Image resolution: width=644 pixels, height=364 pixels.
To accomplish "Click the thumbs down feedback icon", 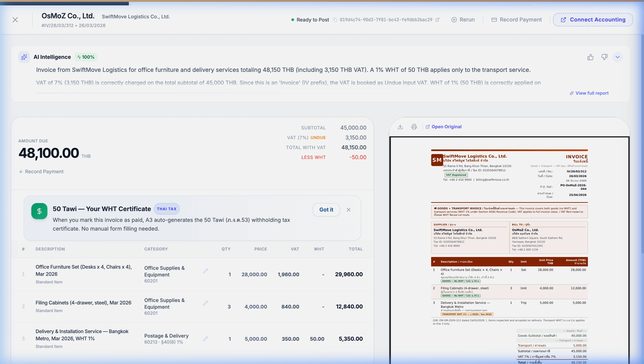I will coord(604,57).
